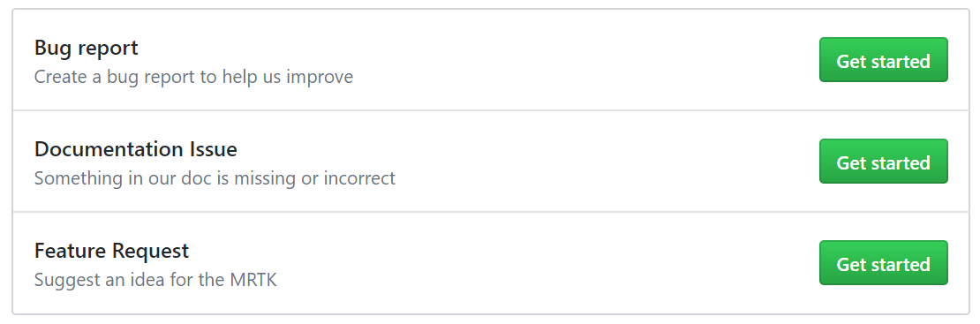
Task: Click Get started for Bug report
Action: click(883, 60)
